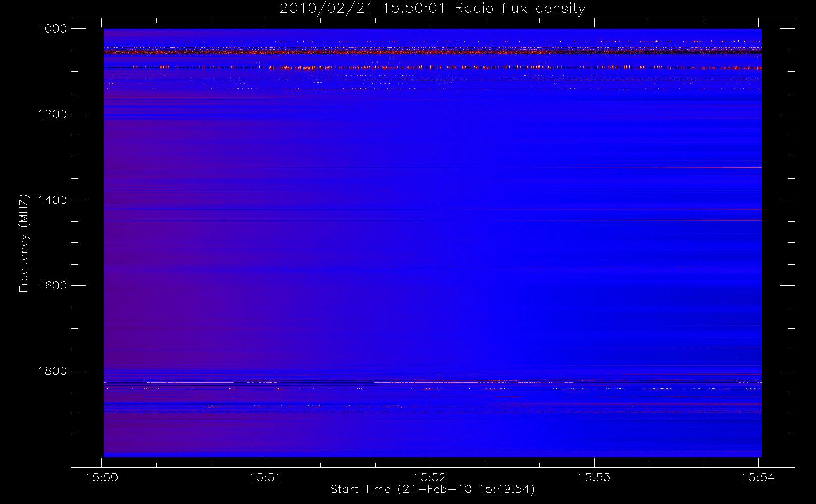Click the 15:50 time tick label
Screen dimensions: 816x504
[x=102, y=477]
